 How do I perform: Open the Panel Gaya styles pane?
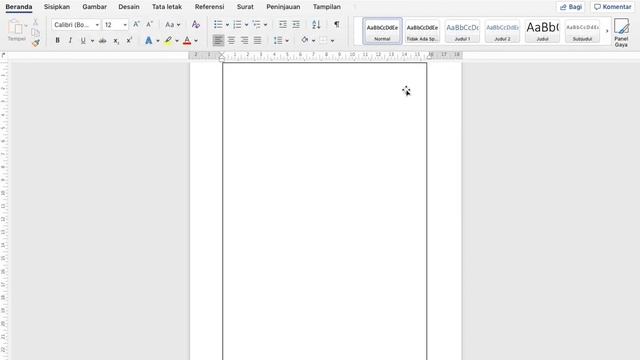tap(621, 33)
